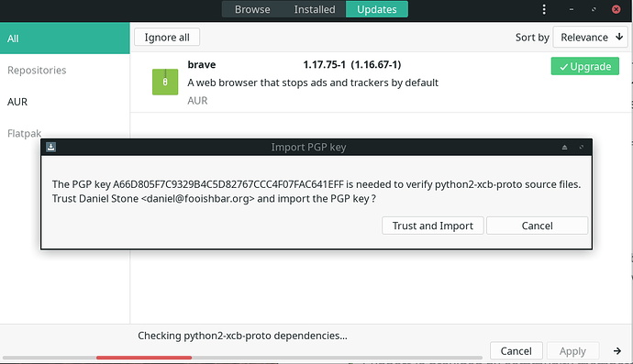Select the Updates tab
This screenshot has height=364, width=633.
point(377,9)
